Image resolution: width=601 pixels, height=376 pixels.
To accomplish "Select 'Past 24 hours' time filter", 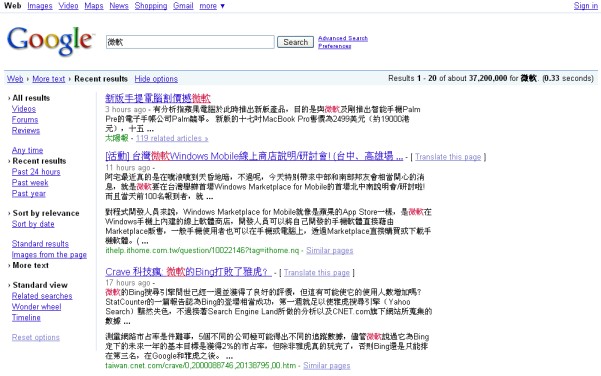I will tap(36, 172).
